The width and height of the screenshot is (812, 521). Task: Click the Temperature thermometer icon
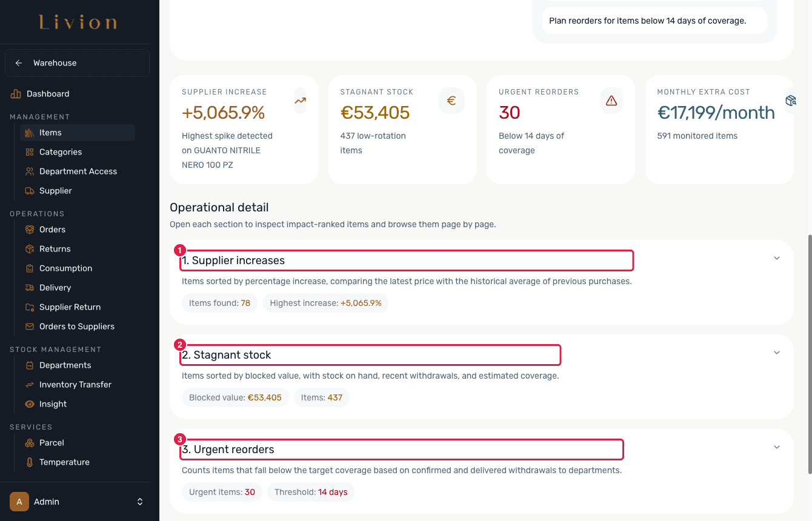coord(30,462)
